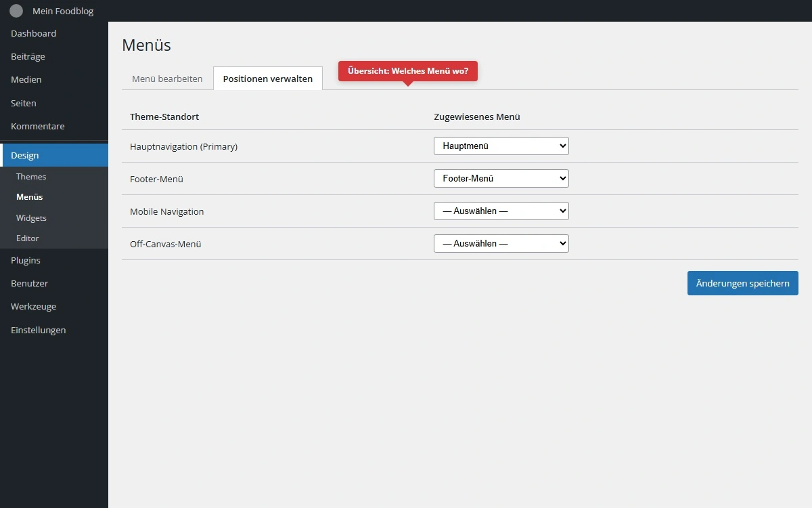Open the Editor submenu entry
Screen dimensions: 812x508
(x=28, y=238)
